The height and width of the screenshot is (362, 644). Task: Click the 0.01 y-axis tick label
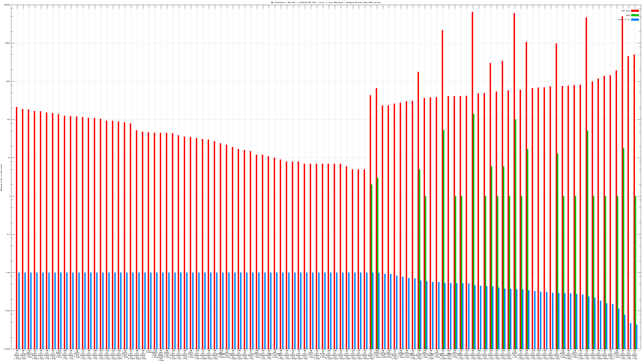8,273
